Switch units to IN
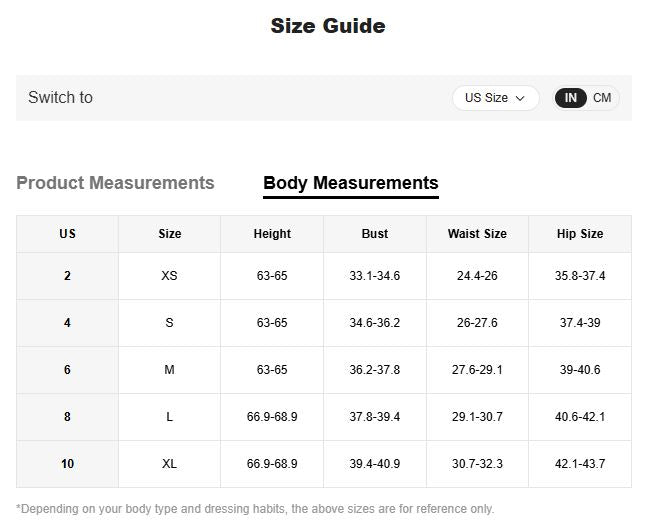The width and height of the screenshot is (653, 527). [571, 98]
